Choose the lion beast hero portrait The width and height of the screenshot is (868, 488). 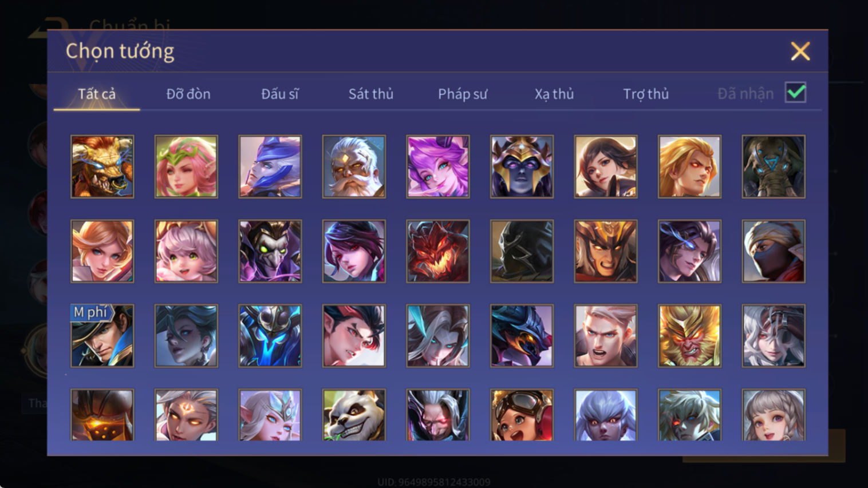[102, 166]
